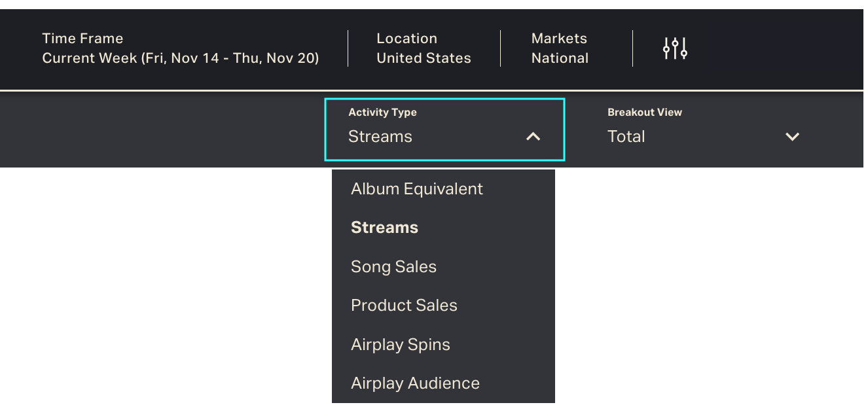Click the Breakout View label text
Screen dimensions: 868x407
pos(645,113)
